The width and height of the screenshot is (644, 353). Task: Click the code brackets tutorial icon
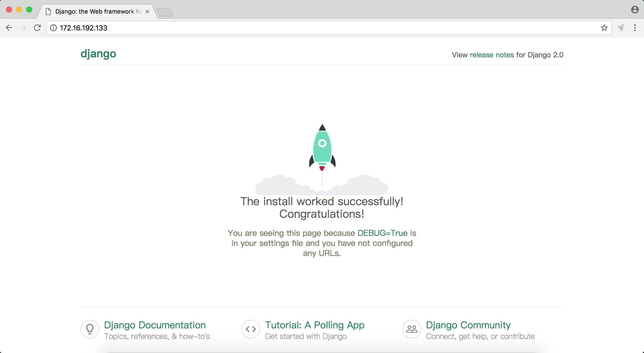251,329
